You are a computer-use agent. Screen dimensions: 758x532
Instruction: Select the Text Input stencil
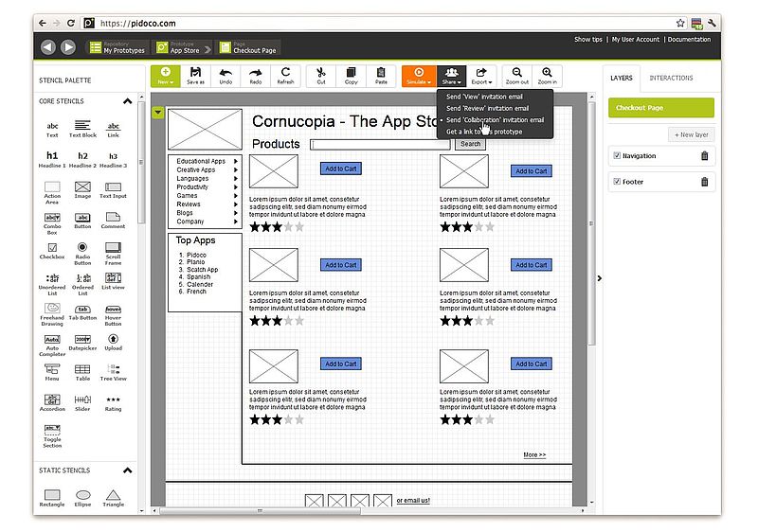(113, 189)
